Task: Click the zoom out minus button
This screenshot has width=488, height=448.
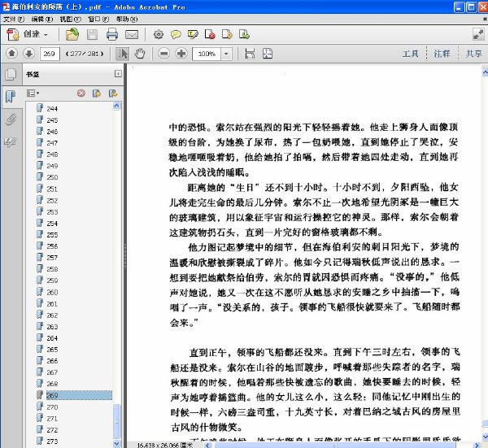Action: click(163, 54)
